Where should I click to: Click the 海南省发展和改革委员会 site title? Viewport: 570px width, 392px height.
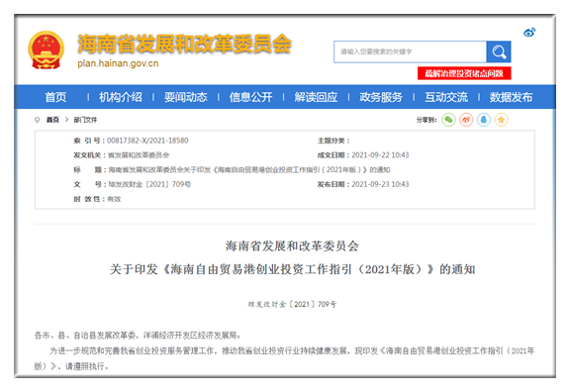coord(184,44)
